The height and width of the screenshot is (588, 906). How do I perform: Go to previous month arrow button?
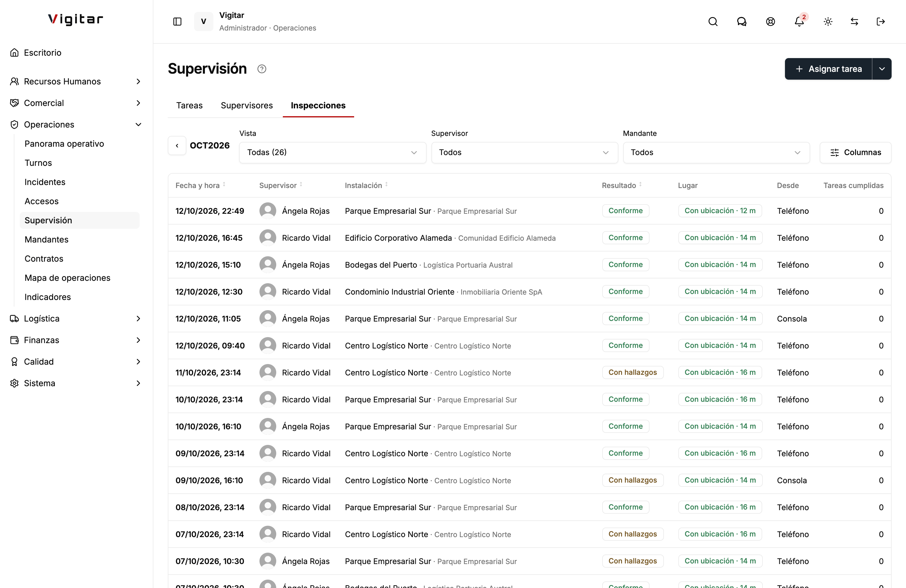tap(177, 146)
